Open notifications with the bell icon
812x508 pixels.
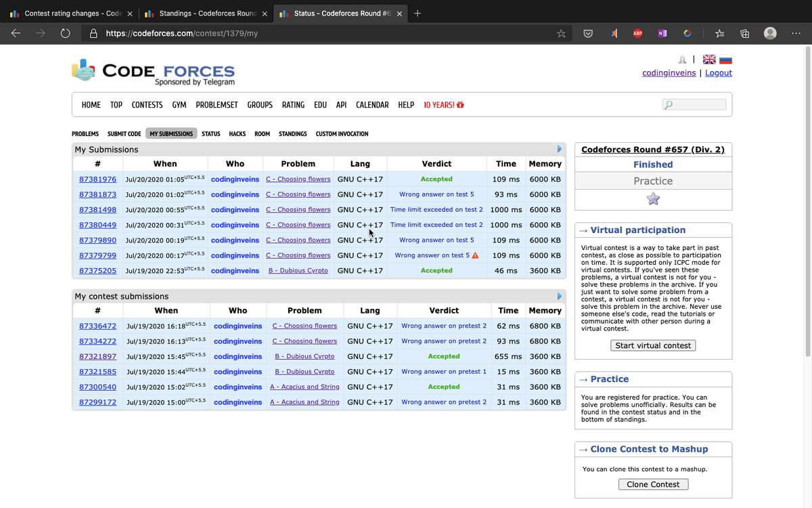click(682, 60)
